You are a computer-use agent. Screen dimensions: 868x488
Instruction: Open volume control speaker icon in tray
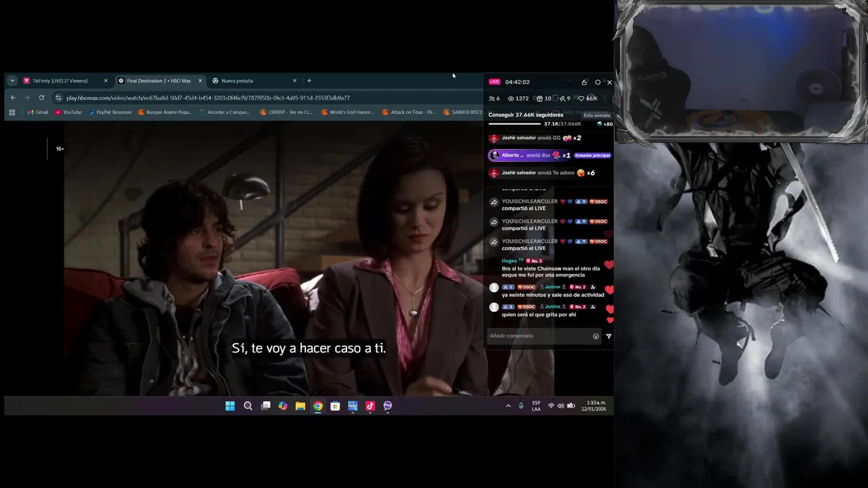(x=561, y=406)
